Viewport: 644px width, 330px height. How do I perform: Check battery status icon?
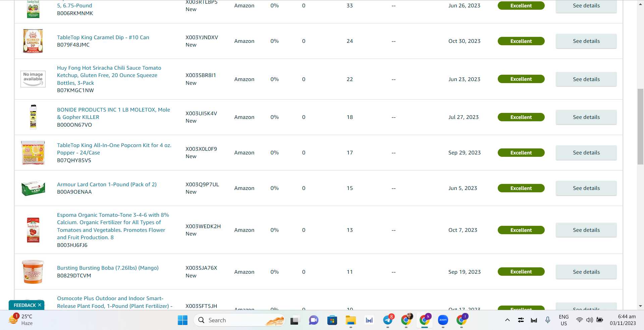(600, 320)
